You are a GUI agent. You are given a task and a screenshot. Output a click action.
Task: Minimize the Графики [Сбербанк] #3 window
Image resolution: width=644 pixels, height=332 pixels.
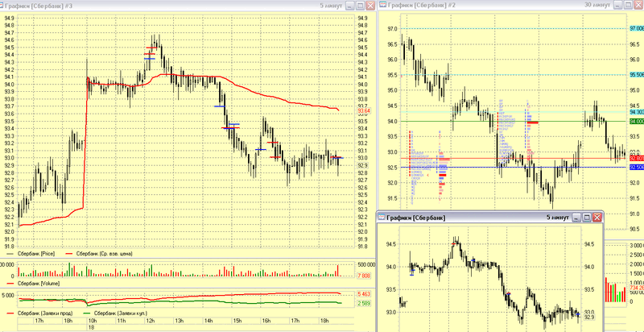pyautogui.click(x=349, y=6)
